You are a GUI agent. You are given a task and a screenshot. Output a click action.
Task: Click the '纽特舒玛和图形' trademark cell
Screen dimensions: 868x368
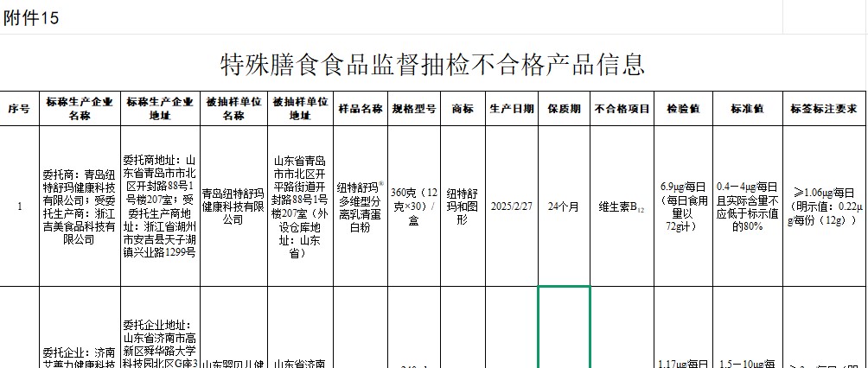point(463,206)
